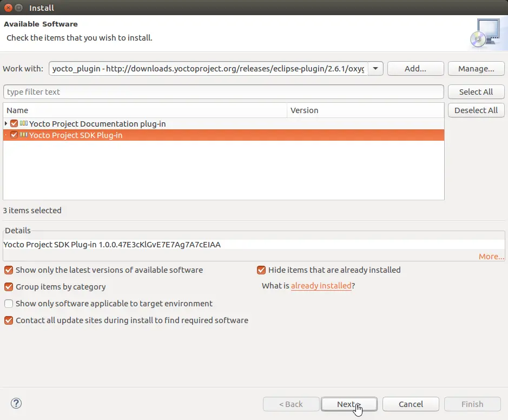508x420 pixels.
Task: Sort by the Name column header
Action: coord(144,110)
